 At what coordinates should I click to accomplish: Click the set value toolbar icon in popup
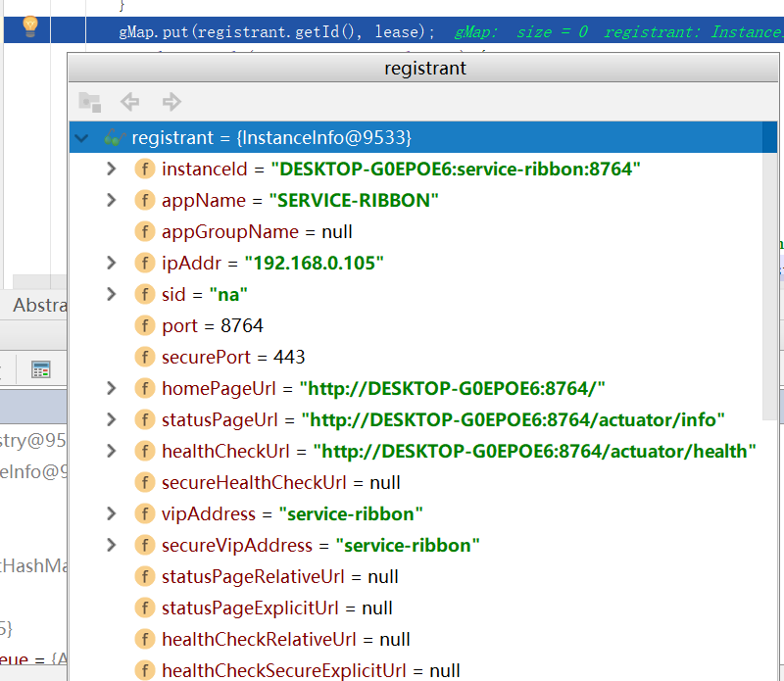click(x=90, y=102)
